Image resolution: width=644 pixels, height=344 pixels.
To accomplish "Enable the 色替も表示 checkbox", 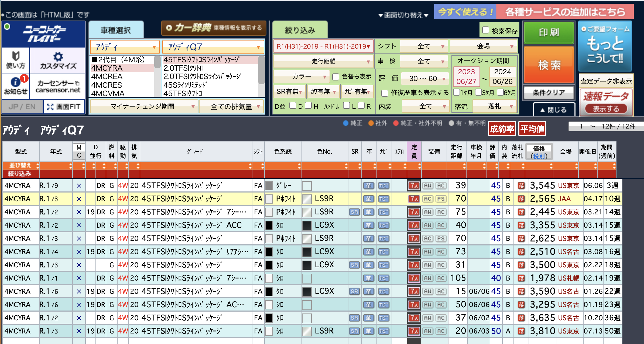I will (x=336, y=77).
